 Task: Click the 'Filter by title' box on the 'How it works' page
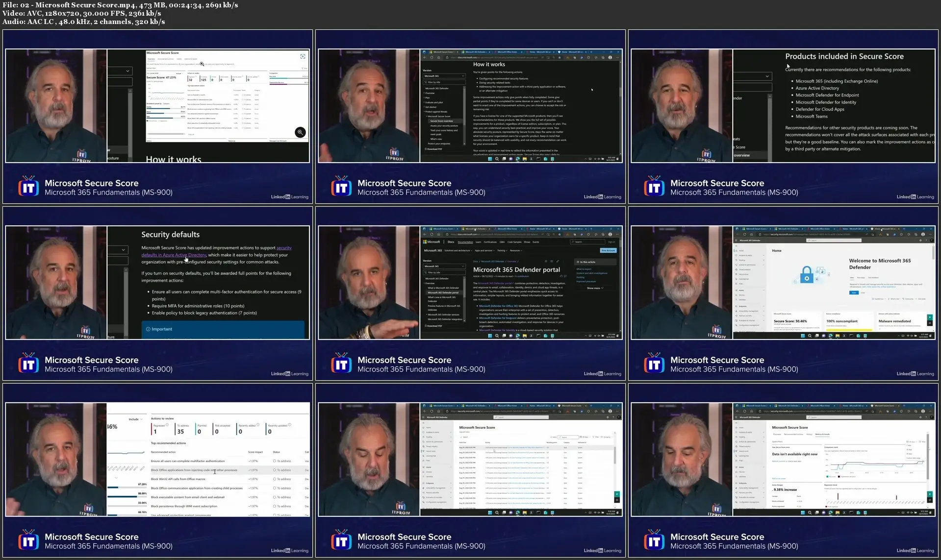[x=444, y=82]
